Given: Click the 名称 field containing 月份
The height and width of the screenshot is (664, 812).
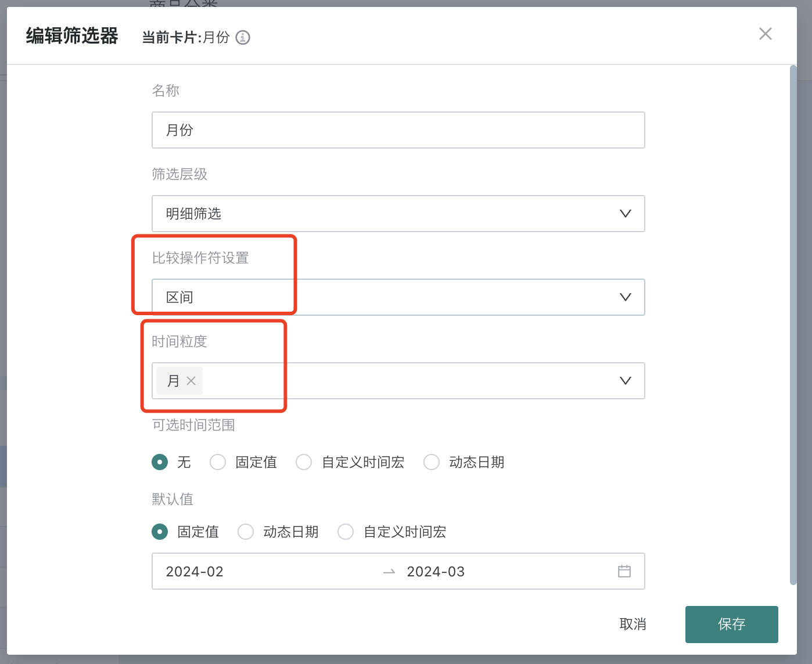Looking at the screenshot, I should point(398,130).
